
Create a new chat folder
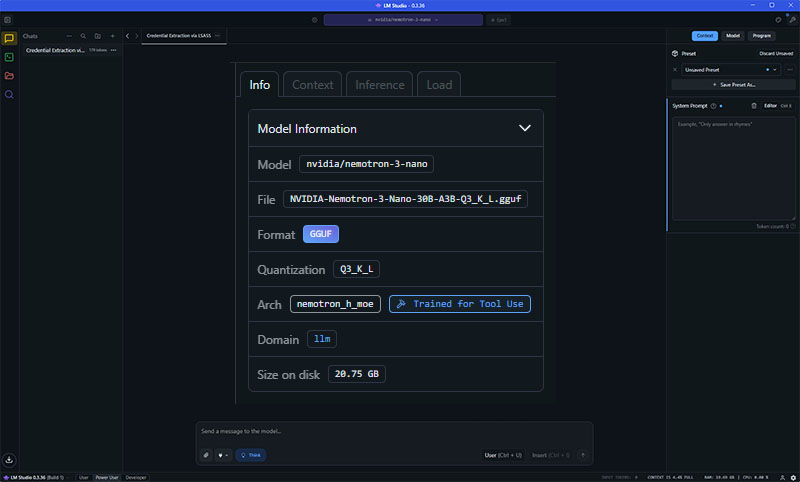pos(97,36)
